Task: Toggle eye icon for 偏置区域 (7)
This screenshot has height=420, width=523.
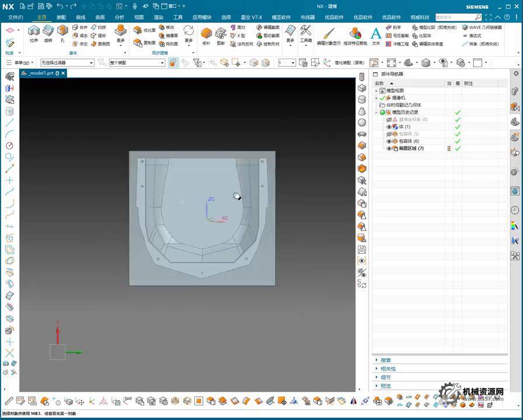Action: coord(389,149)
